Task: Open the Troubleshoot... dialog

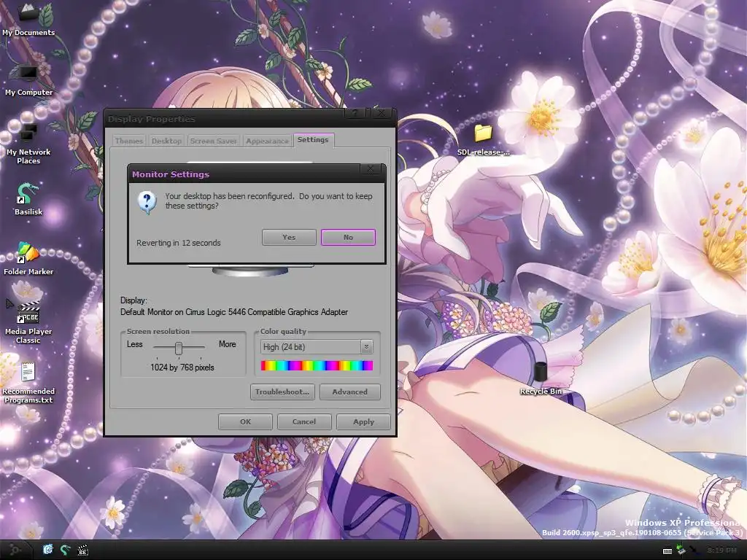Action: point(282,392)
